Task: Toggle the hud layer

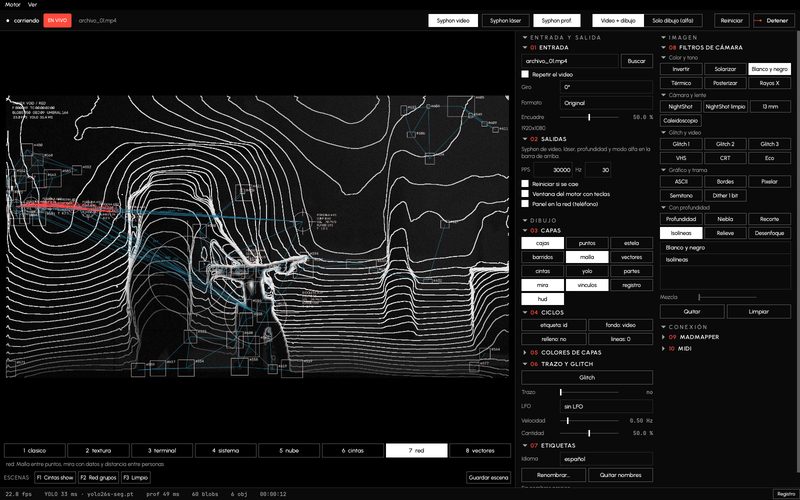Action: (542, 299)
